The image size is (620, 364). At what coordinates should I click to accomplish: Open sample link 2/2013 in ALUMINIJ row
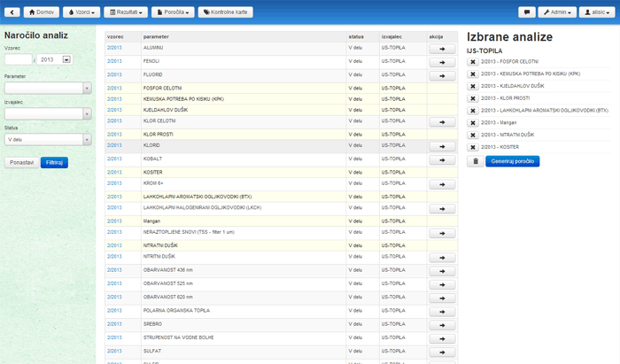[x=114, y=48]
